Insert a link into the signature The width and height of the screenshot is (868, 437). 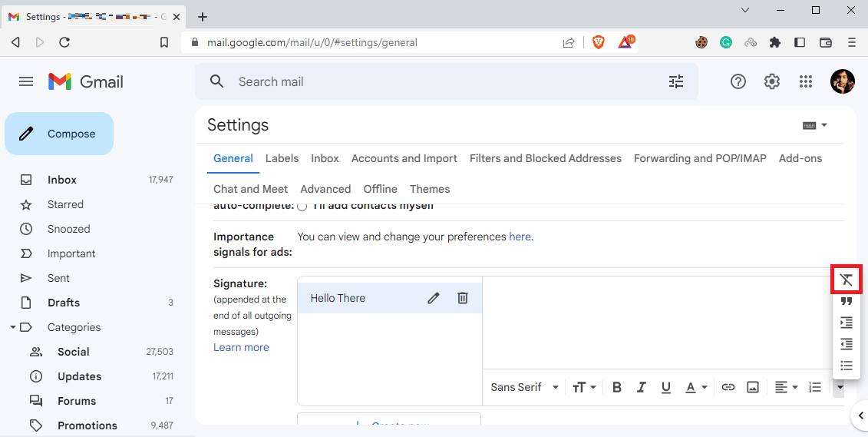728,387
